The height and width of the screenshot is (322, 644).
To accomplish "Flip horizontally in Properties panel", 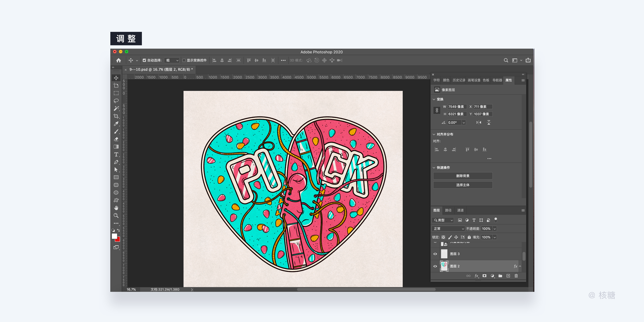I will coord(478,122).
